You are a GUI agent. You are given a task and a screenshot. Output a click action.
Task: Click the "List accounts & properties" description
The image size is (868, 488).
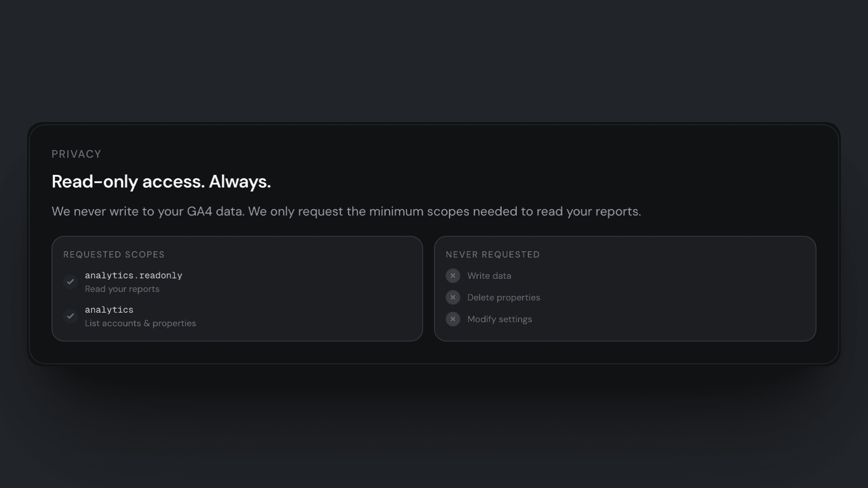click(x=140, y=324)
